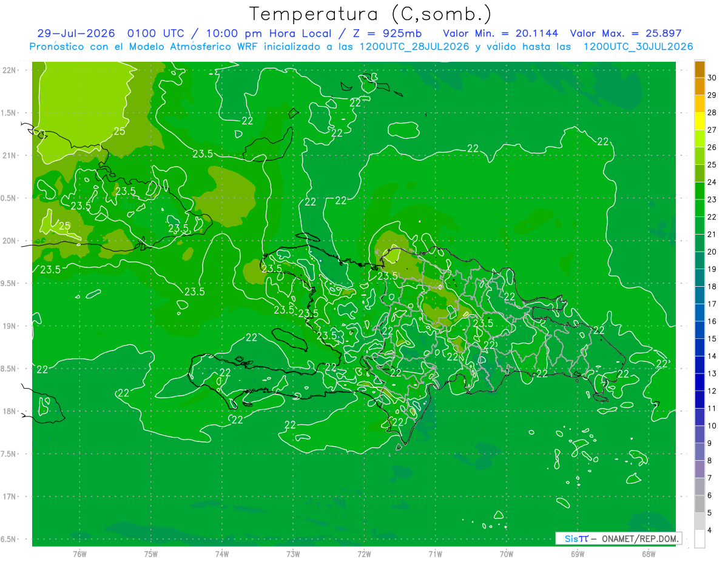The image size is (728, 562).
Task: Click the '20N' latitude axis label
Action: click(x=10, y=241)
